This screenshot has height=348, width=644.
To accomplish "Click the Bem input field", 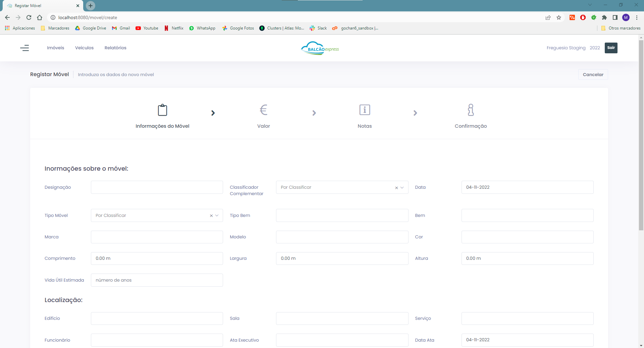I will click(x=527, y=216).
